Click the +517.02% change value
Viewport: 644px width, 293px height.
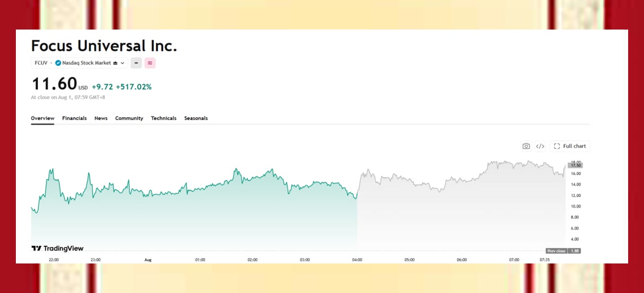tap(134, 87)
